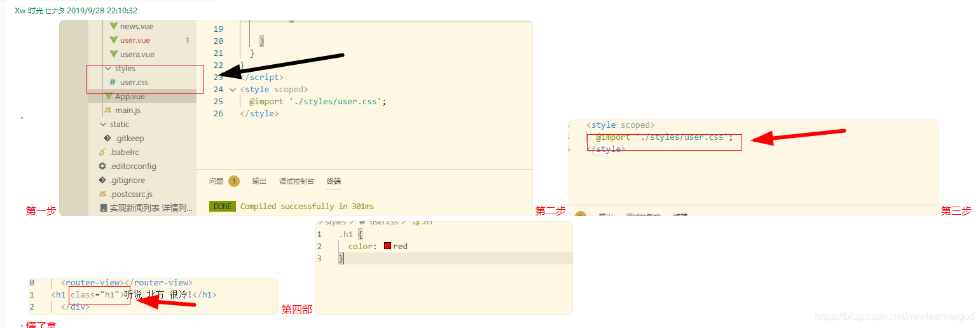Select the red user.vue file
Image resolution: width=980 pixels, height=328 pixels.
pyautogui.click(x=135, y=41)
